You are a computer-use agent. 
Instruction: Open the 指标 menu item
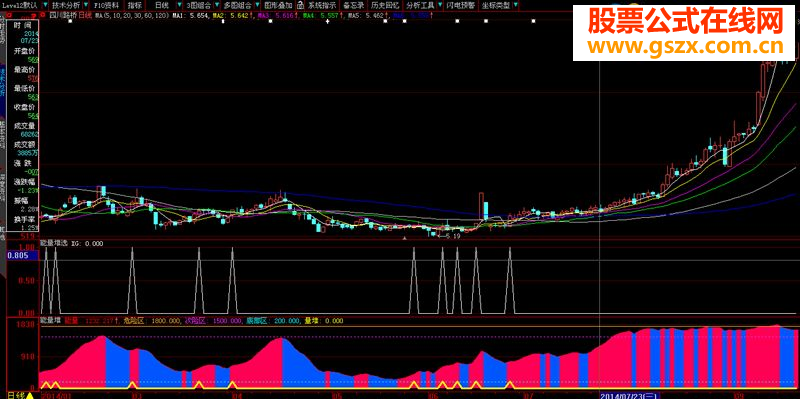point(135,6)
